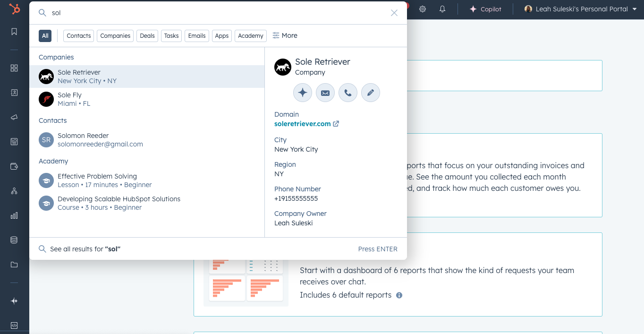This screenshot has height=334, width=644.
Task: Clear the search with the X icon
Action: click(x=394, y=13)
